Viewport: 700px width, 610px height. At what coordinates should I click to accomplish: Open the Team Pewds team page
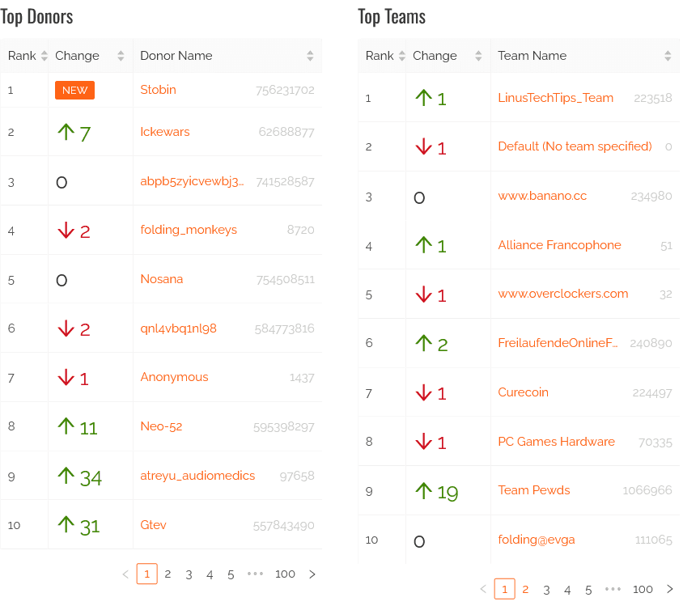pos(533,490)
